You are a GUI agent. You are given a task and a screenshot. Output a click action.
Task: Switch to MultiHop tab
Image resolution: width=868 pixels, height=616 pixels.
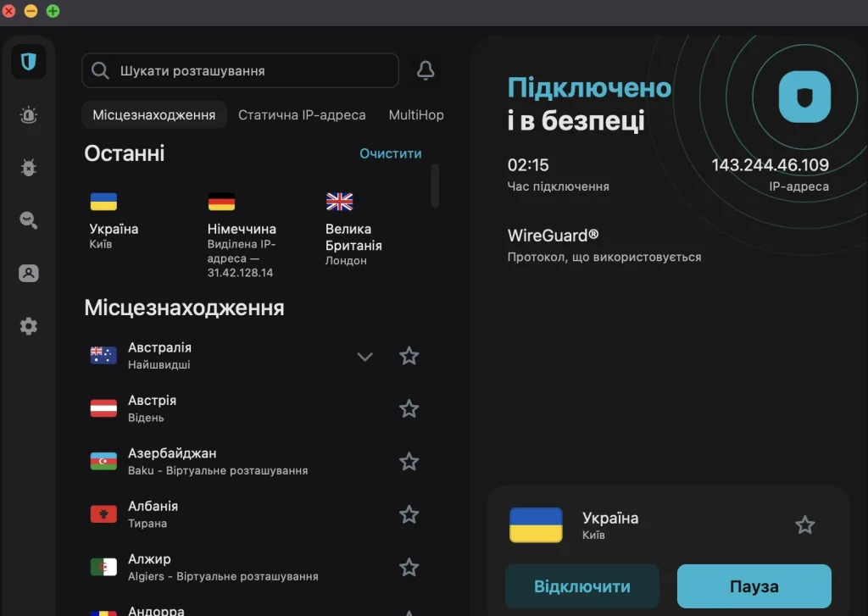415,114
